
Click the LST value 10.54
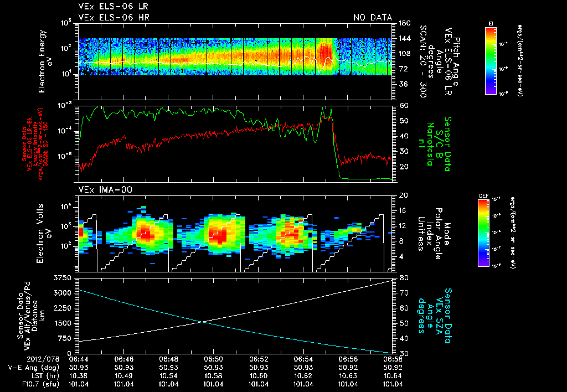click(x=168, y=376)
